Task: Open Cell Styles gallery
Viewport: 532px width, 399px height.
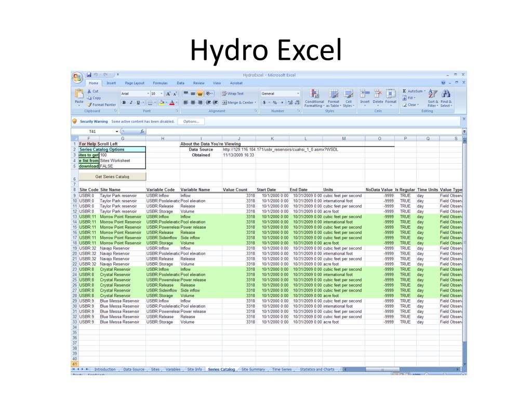Action: (x=349, y=98)
